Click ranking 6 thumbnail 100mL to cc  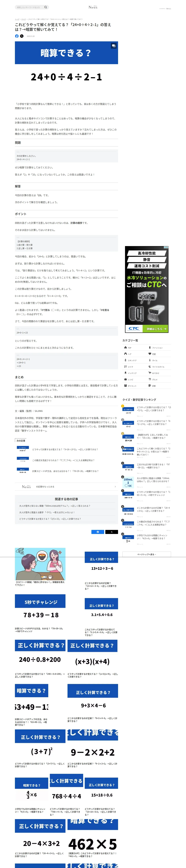coord(128,482)
